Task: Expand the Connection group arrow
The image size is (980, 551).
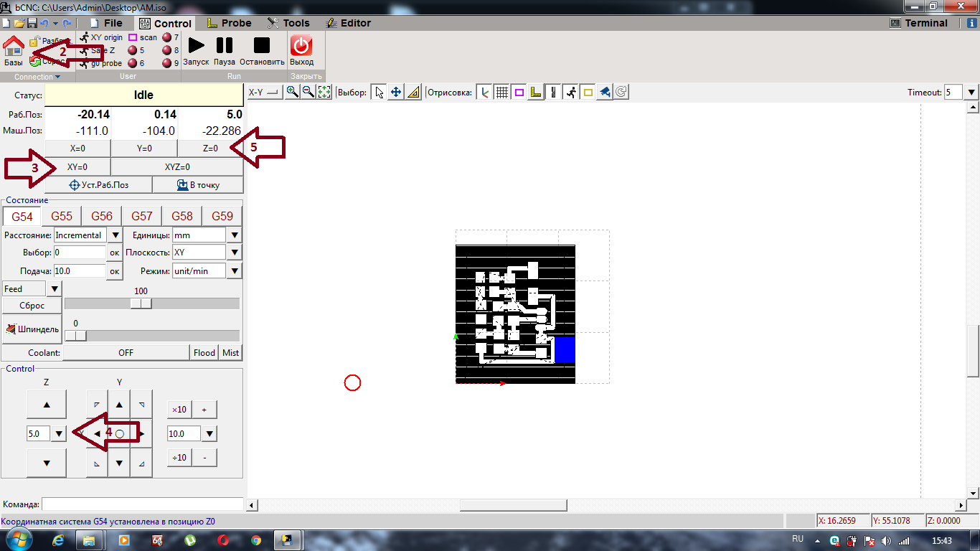Action: [57, 77]
